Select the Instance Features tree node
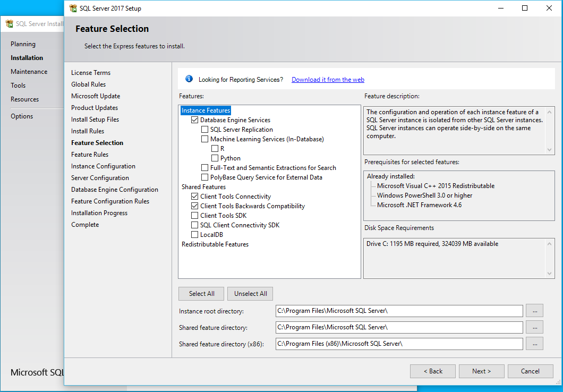This screenshot has height=392, width=563. coord(206,110)
